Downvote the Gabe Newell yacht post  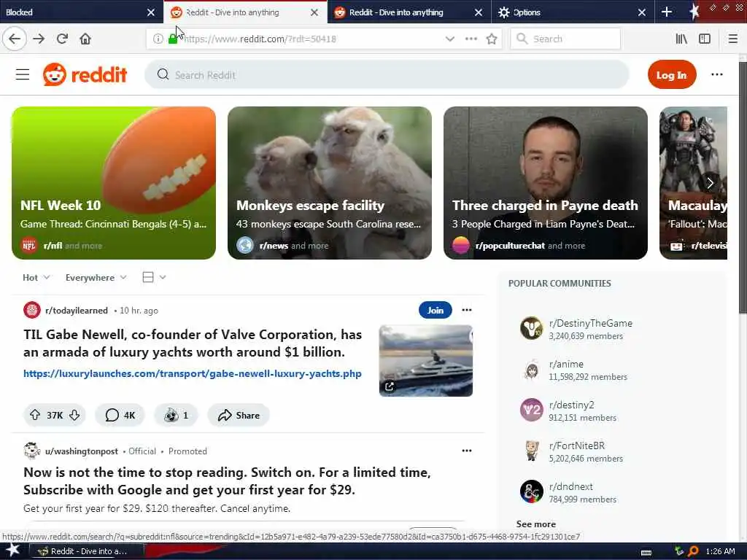coord(74,415)
